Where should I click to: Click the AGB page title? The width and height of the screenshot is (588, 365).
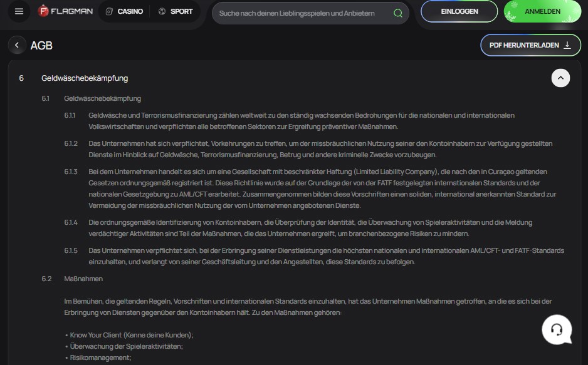click(41, 45)
